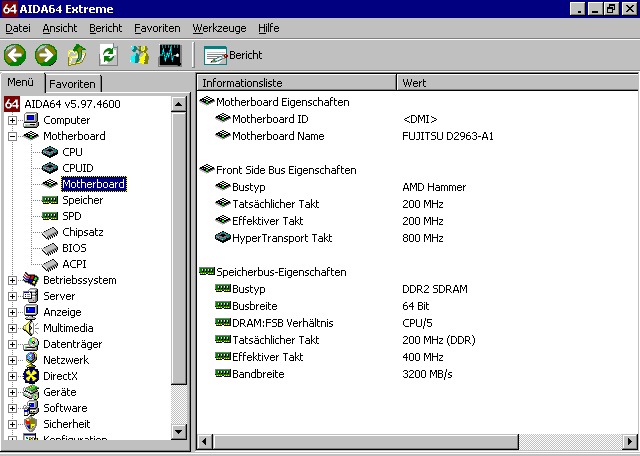Image resolution: width=640 pixels, height=456 pixels.
Task: Click the AIDA64 v5.97.4600 root icon
Action: (12, 104)
